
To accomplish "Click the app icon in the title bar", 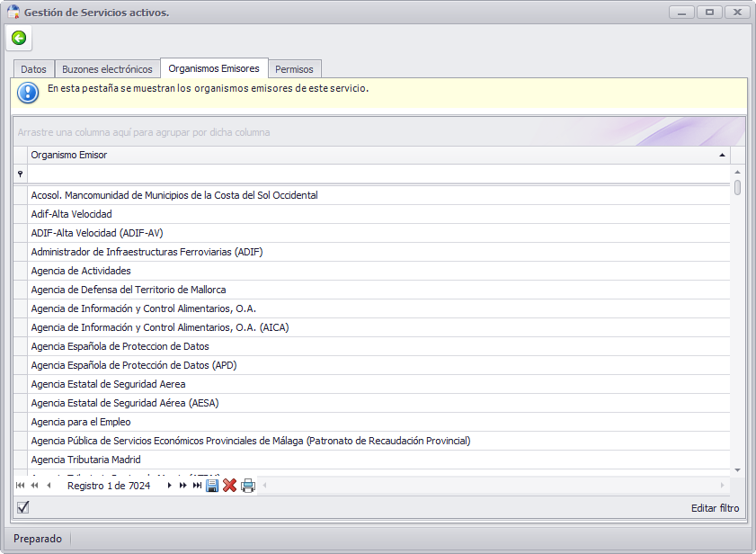I will (13, 12).
